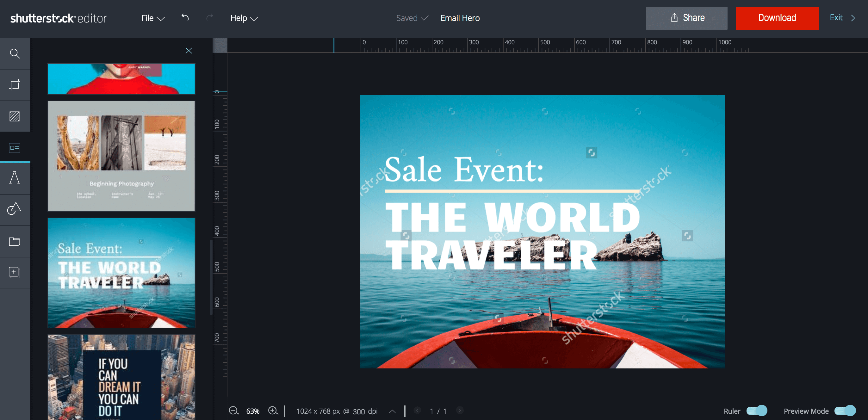Click the Layers/Content panel icon
The image size is (868, 420).
click(15, 147)
